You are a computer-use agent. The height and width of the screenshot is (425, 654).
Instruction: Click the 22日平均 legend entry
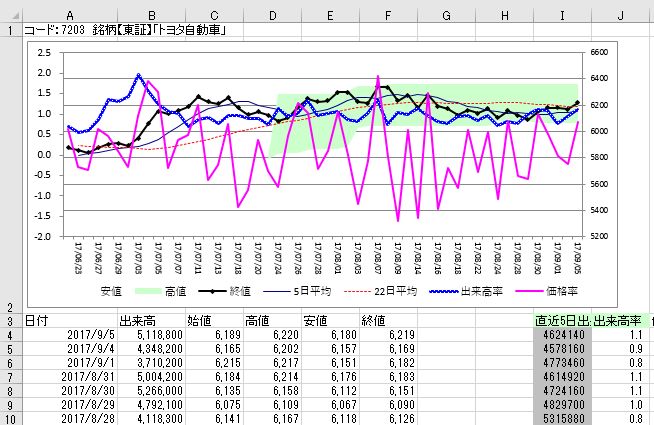point(380,291)
